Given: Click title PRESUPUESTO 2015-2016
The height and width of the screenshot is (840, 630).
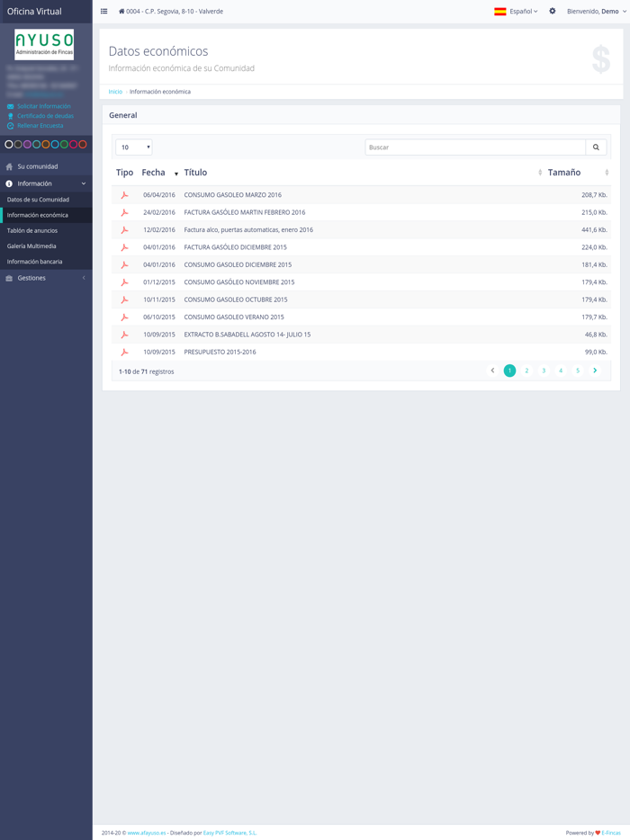Looking at the screenshot, I should point(220,352).
